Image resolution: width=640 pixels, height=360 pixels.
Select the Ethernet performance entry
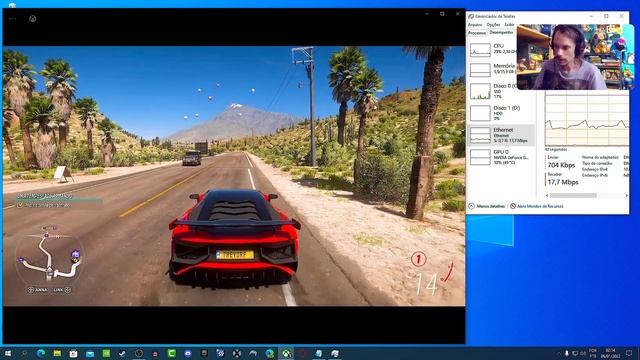[501, 135]
